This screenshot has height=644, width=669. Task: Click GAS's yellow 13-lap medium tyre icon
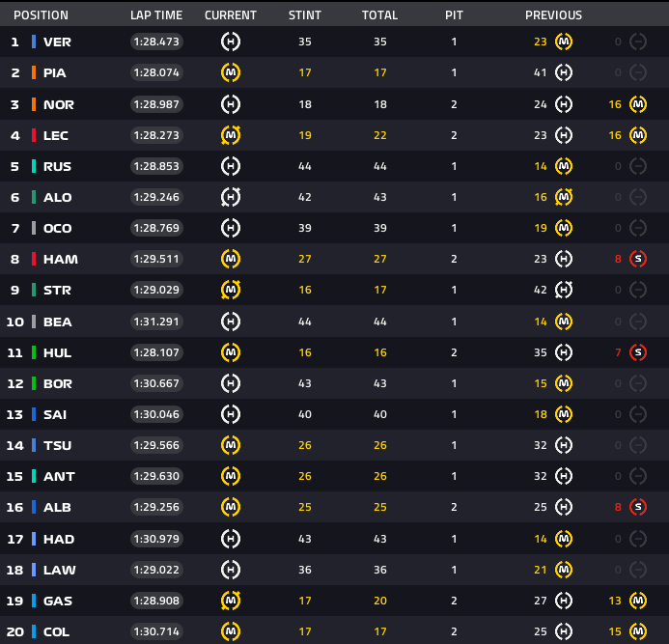tap(637, 601)
